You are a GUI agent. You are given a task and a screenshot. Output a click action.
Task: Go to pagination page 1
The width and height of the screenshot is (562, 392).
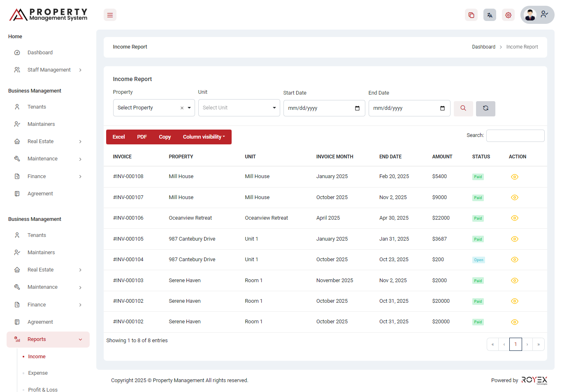click(515, 344)
